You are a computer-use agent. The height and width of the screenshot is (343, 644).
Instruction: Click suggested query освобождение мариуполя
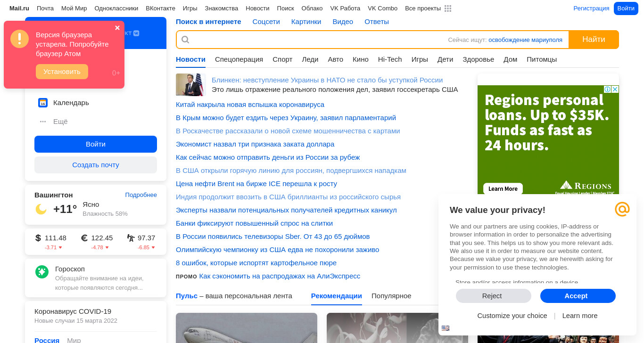click(525, 40)
